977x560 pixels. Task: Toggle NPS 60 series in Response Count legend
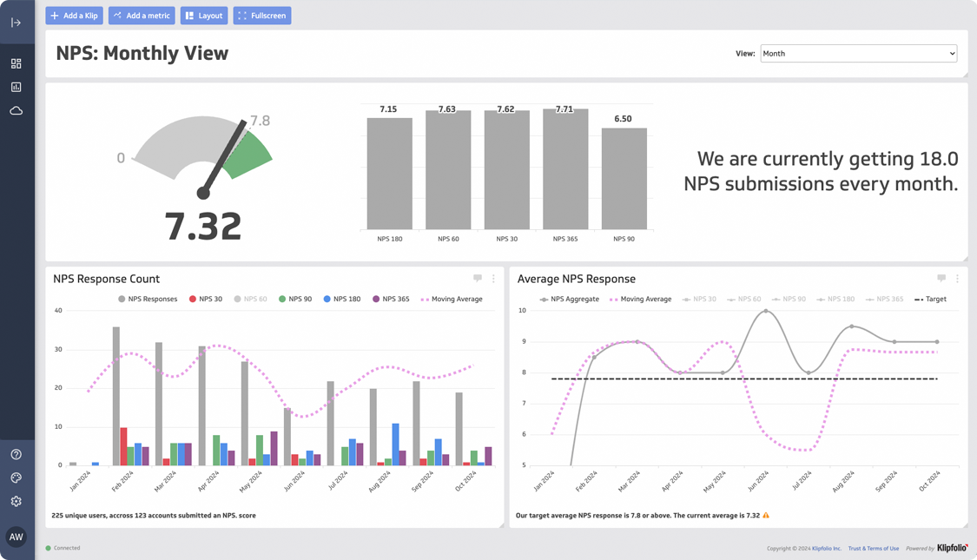(x=250, y=299)
